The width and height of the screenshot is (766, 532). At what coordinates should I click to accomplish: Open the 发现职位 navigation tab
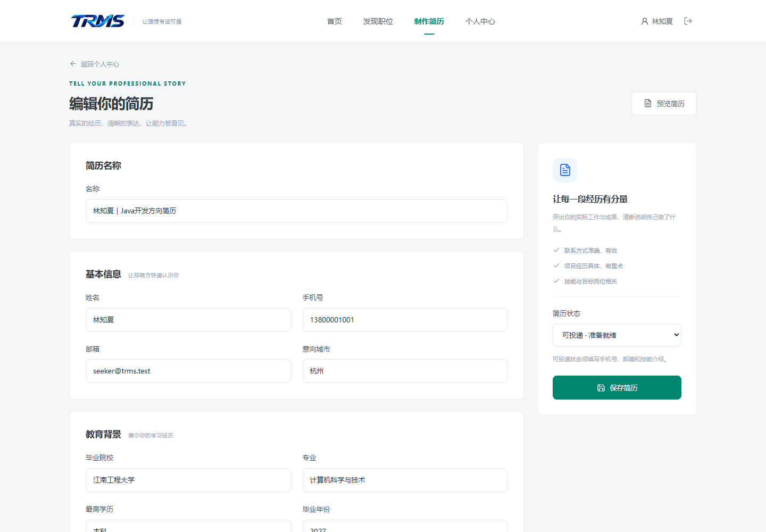[378, 21]
